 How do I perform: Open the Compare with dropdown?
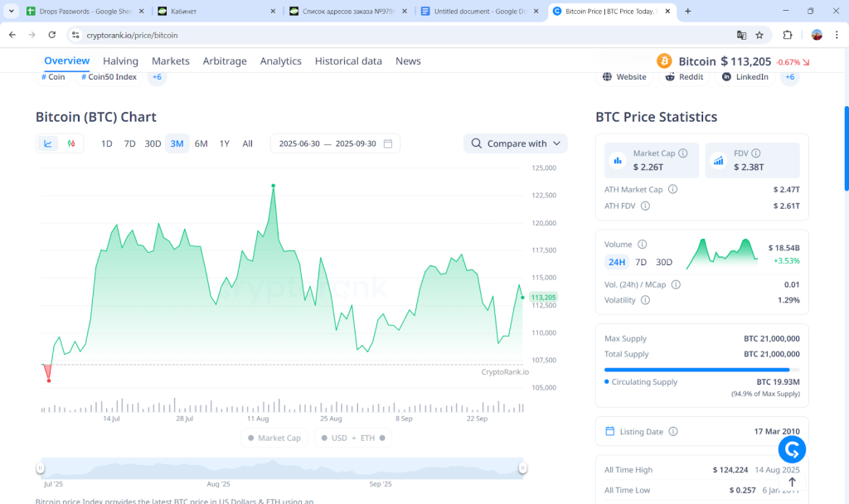(515, 143)
